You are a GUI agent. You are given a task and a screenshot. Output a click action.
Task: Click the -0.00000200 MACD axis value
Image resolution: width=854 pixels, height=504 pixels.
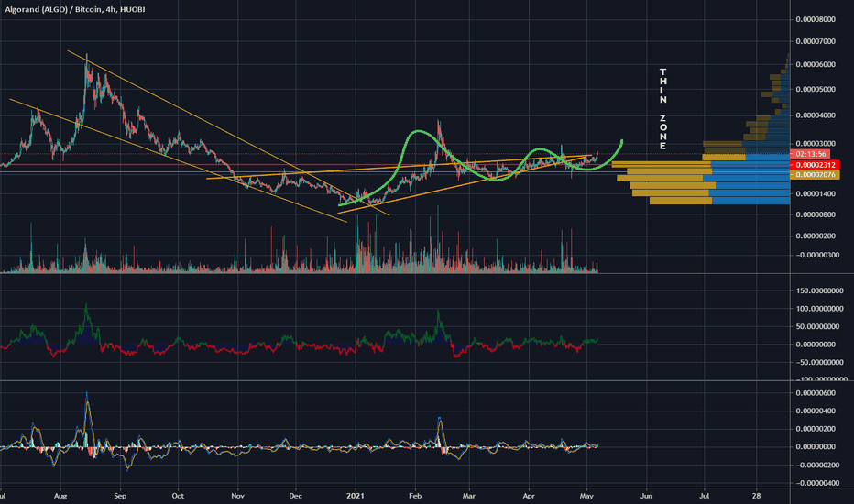coord(817,465)
